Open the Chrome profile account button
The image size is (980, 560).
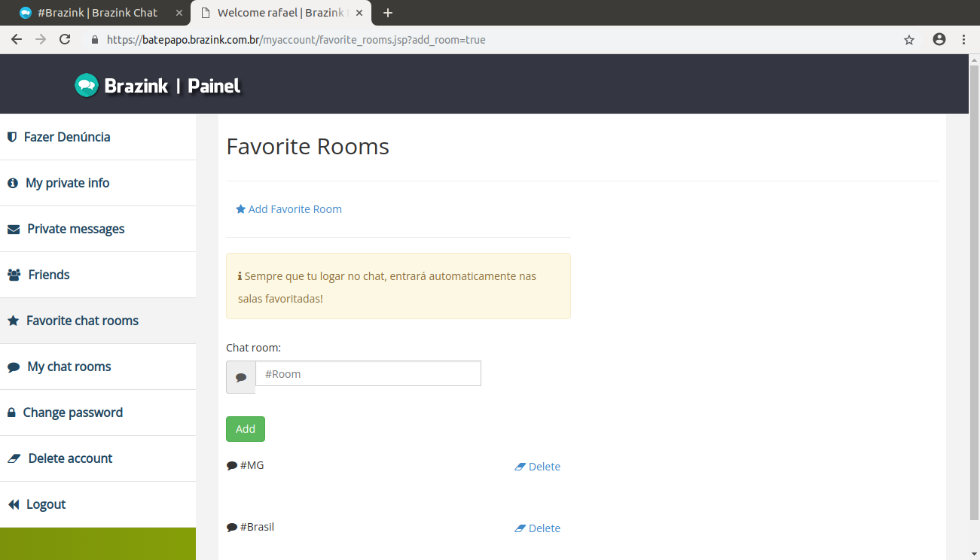pos(939,40)
